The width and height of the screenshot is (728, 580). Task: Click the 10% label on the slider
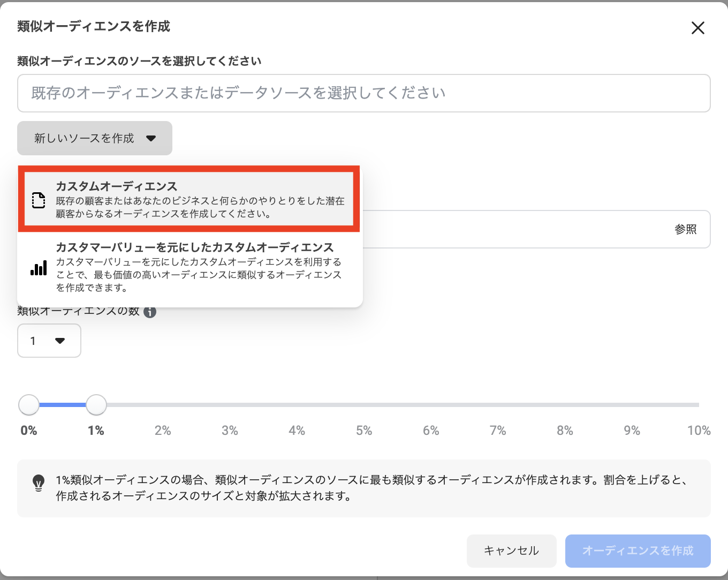click(699, 431)
